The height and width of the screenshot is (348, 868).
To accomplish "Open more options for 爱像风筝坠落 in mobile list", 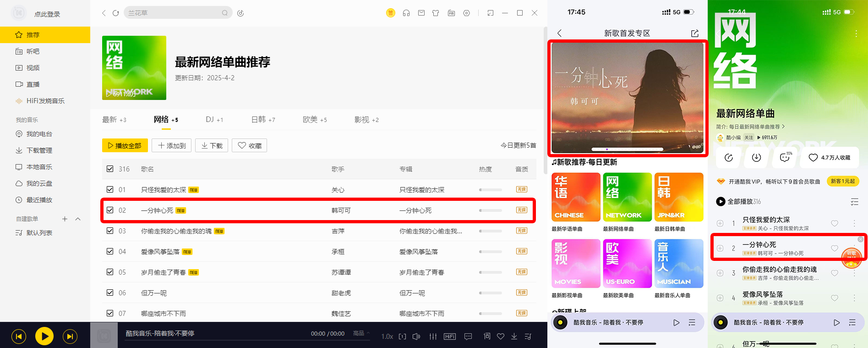I will 854,298.
